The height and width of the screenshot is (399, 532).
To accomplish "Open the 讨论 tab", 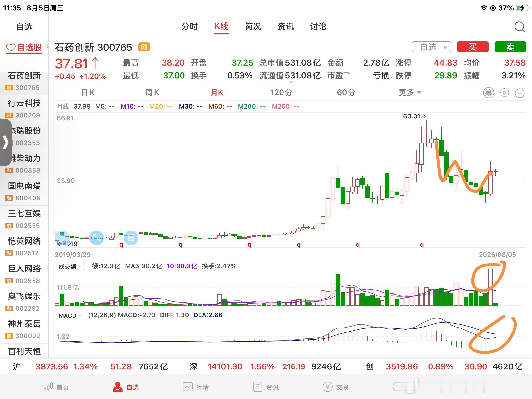I will tap(318, 26).
